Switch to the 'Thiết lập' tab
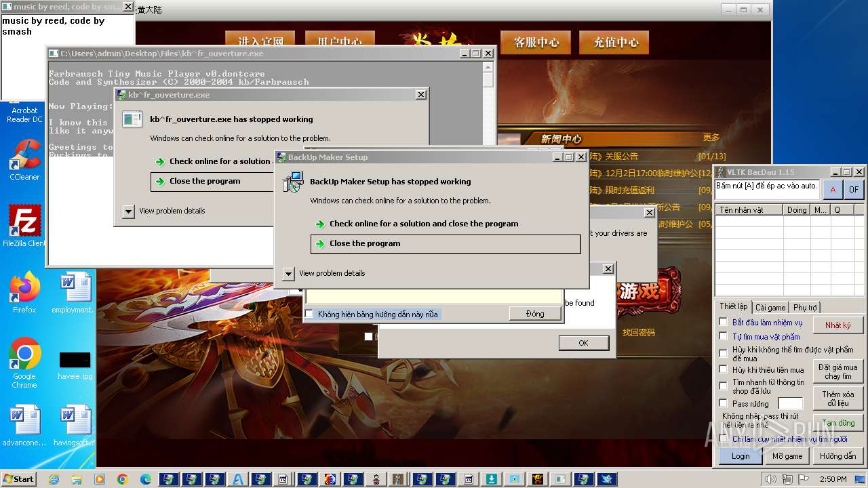Image resolution: width=868 pixels, height=488 pixels. 734,306
